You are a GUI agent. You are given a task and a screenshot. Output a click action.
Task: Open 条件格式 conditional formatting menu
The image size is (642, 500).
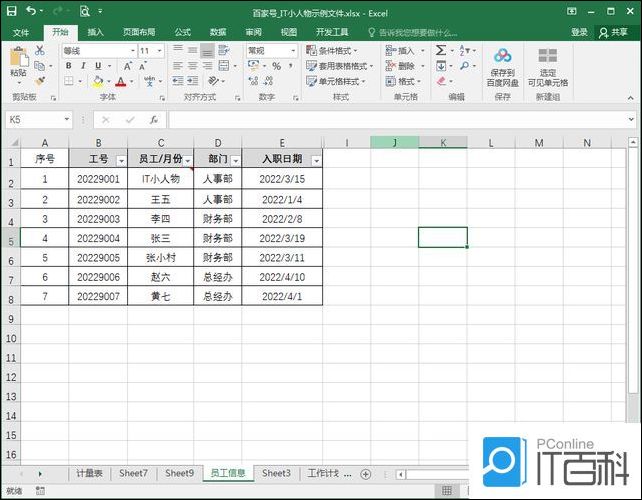point(332,51)
